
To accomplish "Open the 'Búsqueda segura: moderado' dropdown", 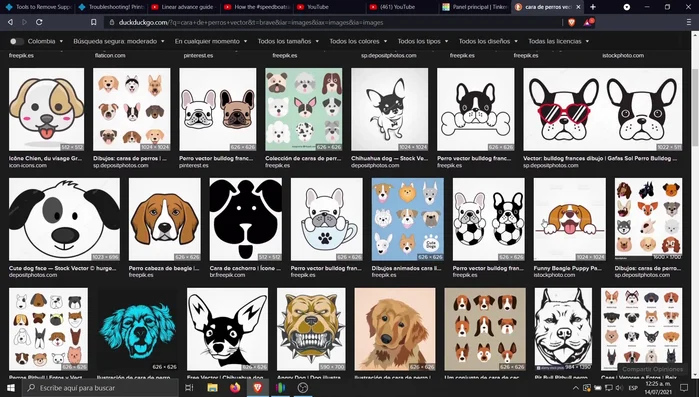I will point(119,41).
